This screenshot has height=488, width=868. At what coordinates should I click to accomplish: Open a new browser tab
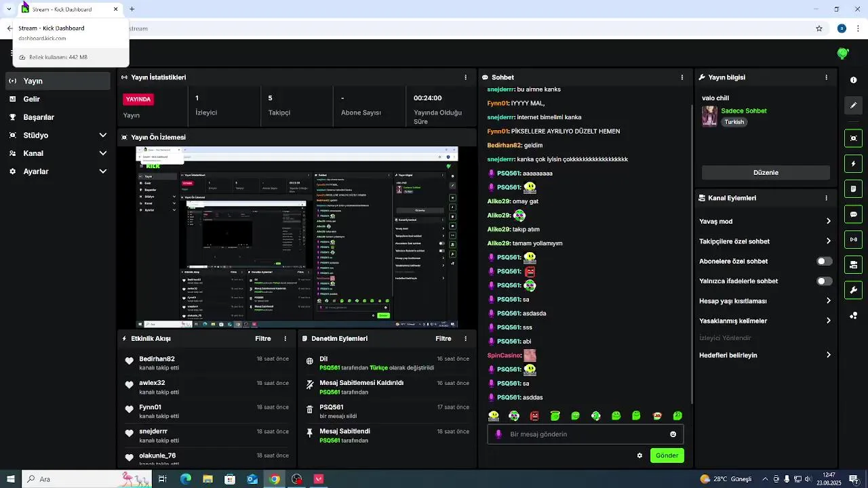point(132,9)
